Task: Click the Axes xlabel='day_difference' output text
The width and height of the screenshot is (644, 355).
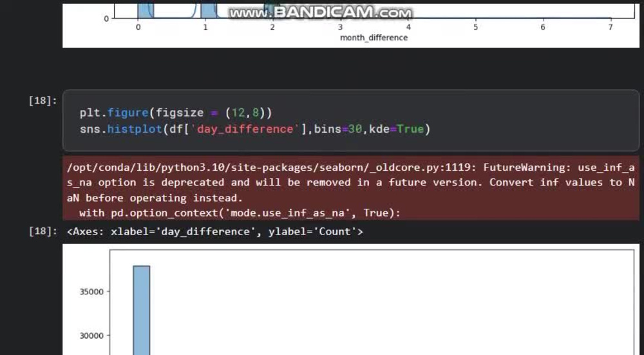Action: click(215, 231)
